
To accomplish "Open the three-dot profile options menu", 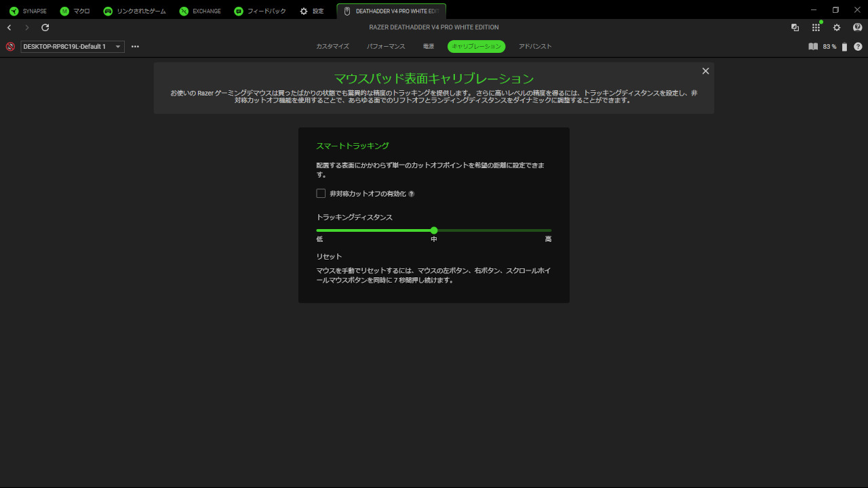I will click(135, 47).
